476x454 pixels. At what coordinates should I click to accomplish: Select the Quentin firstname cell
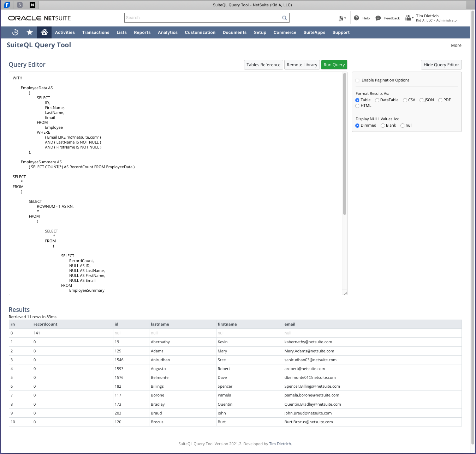click(x=249, y=404)
